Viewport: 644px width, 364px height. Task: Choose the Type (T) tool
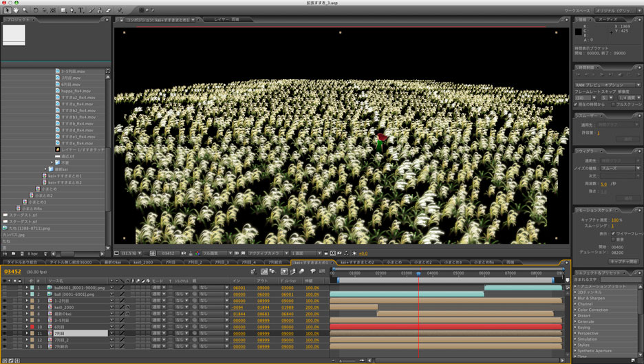(82, 10)
